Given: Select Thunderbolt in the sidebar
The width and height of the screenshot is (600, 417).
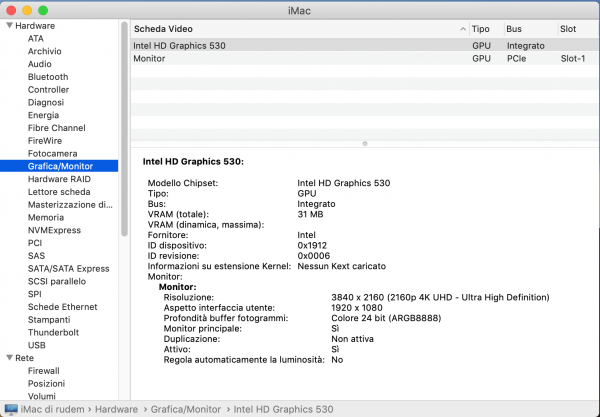Looking at the screenshot, I should [x=51, y=332].
